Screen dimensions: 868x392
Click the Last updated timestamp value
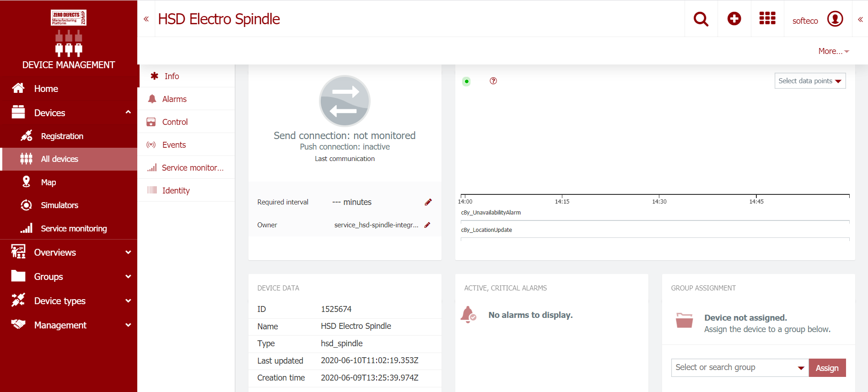(370, 360)
